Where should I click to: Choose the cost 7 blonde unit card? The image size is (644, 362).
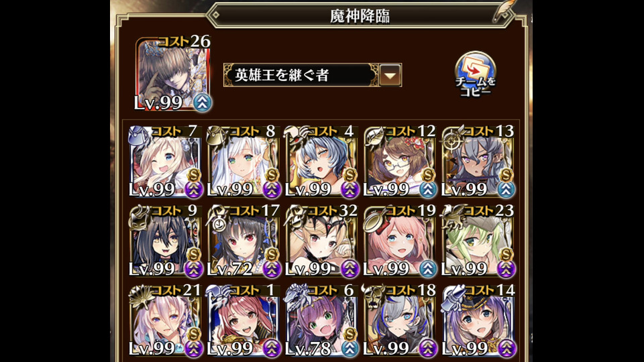pos(165,162)
